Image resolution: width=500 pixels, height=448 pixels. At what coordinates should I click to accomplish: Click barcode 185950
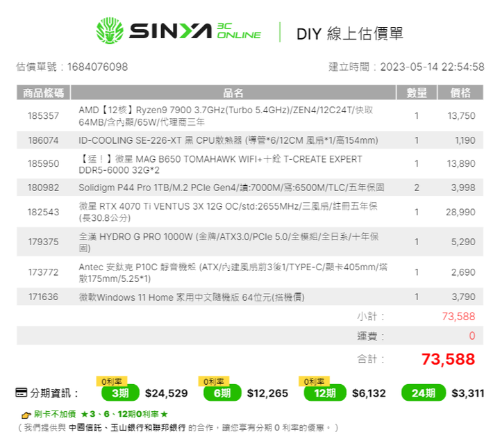[43, 164]
